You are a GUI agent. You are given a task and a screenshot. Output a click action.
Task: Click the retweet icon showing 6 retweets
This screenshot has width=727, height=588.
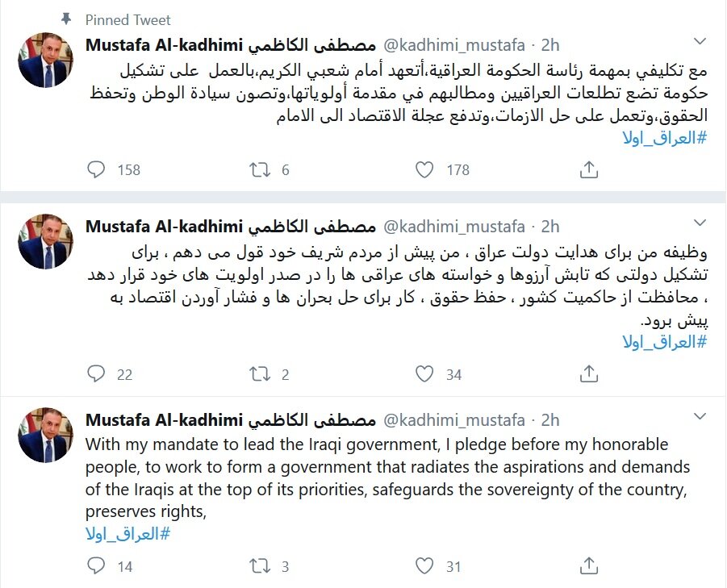[x=257, y=170]
